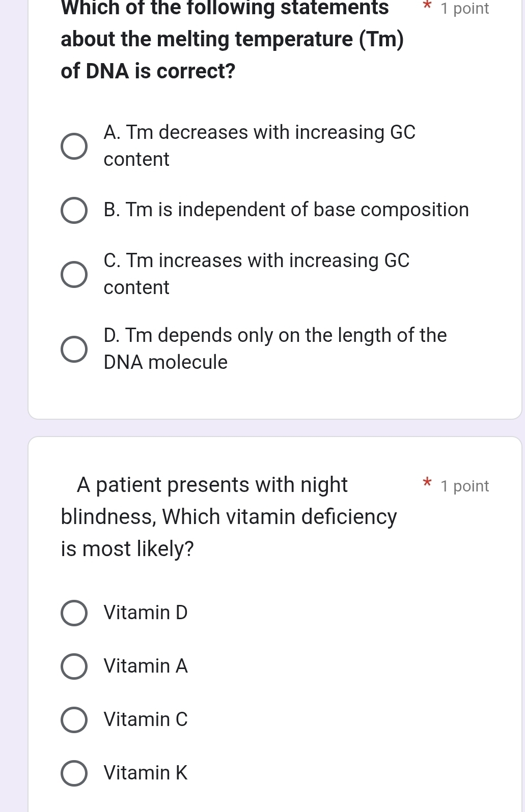Image resolution: width=525 pixels, height=812 pixels.
Task: Select the Vitamin C radio button
Action: tap(74, 720)
